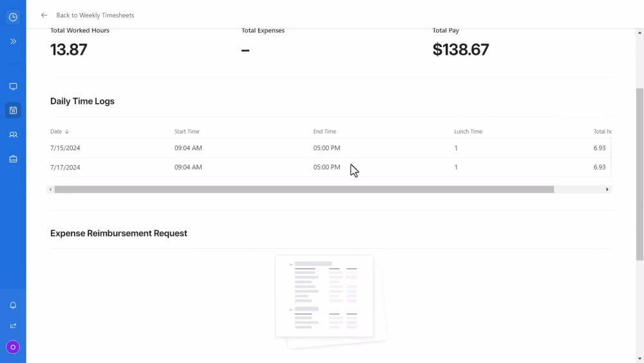Open the purple user avatar menu
This screenshot has width=644, height=363.
click(x=13, y=348)
